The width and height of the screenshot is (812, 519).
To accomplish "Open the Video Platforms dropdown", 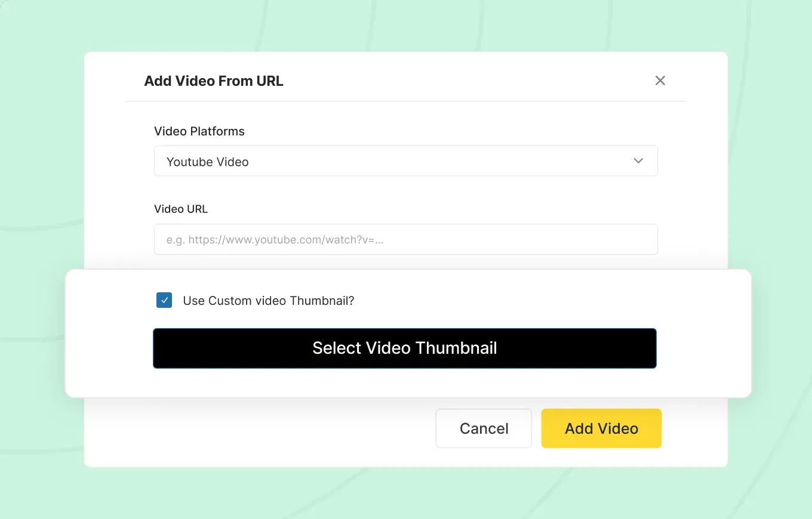I will (x=406, y=161).
